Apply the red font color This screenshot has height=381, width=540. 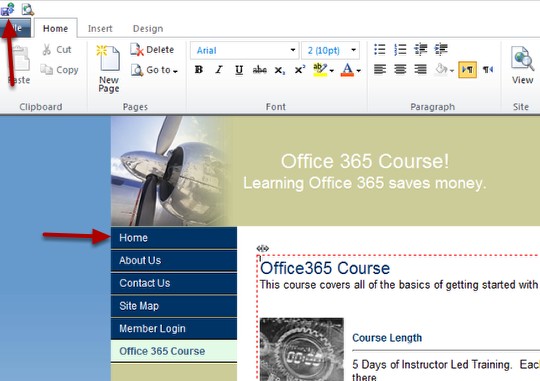pyautogui.click(x=347, y=70)
